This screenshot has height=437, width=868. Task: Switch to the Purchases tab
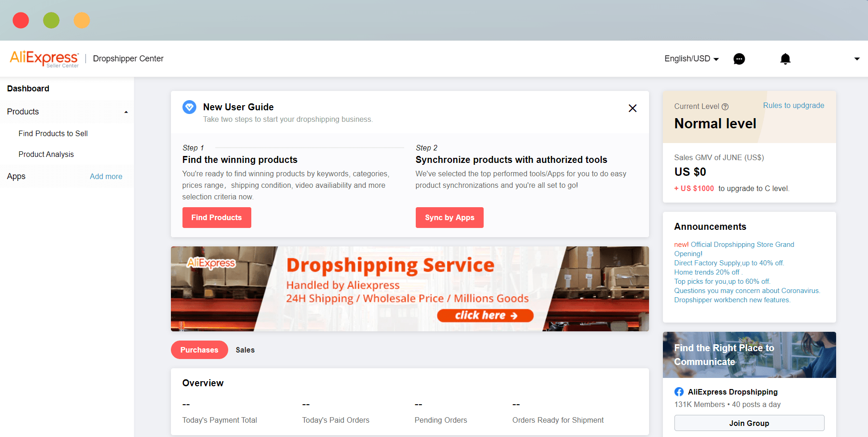[199, 350]
